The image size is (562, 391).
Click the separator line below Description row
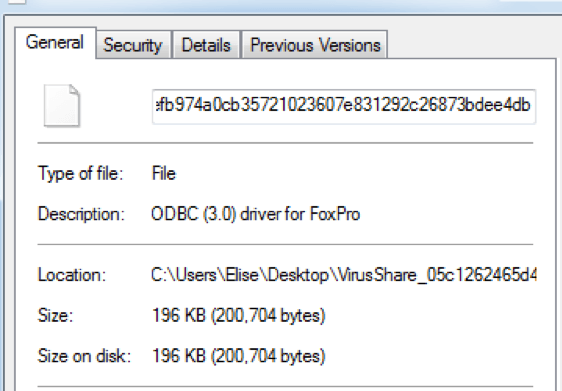pyautogui.click(x=285, y=244)
